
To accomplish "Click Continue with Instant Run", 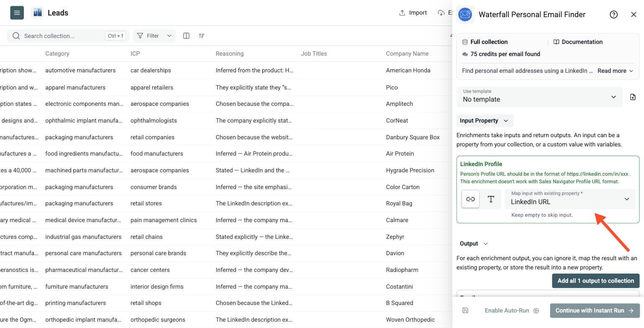I will [x=595, y=310].
